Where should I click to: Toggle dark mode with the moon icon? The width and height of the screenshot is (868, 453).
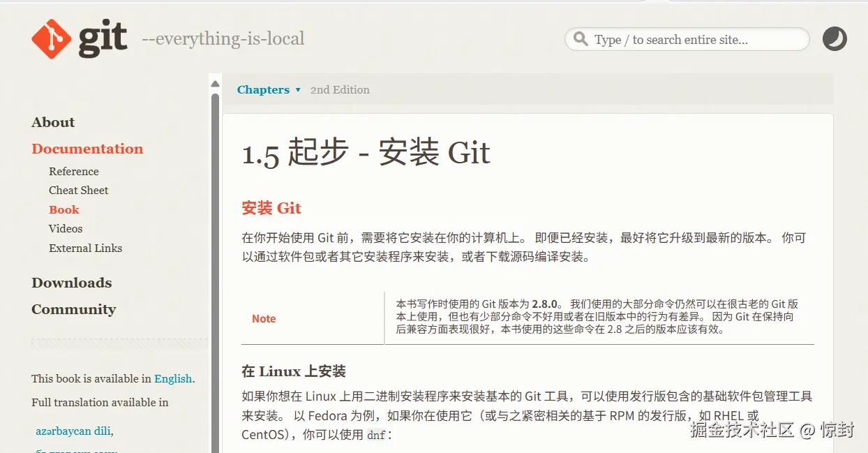[x=835, y=39]
